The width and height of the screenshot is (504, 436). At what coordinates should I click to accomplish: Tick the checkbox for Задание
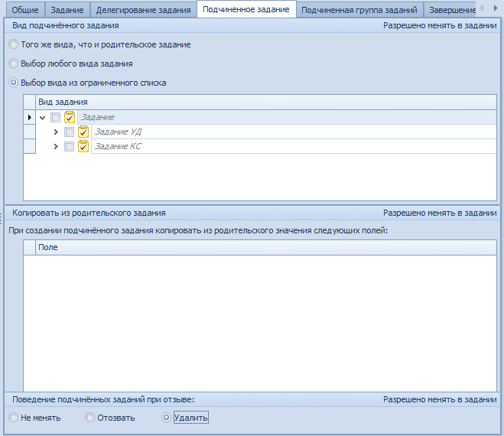(x=55, y=118)
